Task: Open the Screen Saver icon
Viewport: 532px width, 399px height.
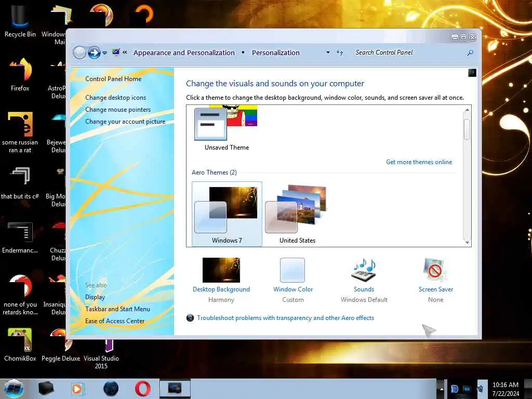Action: pyautogui.click(x=435, y=270)
